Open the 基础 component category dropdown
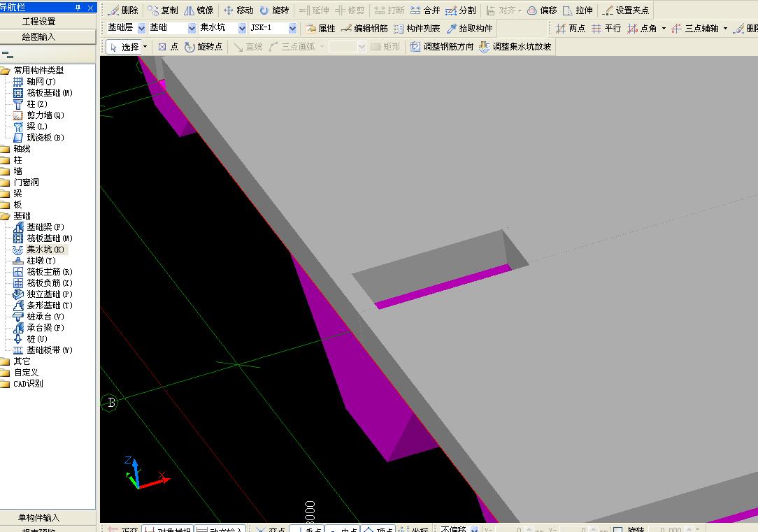The height and width of the screenshot is (532, 758). click(192, 28)
